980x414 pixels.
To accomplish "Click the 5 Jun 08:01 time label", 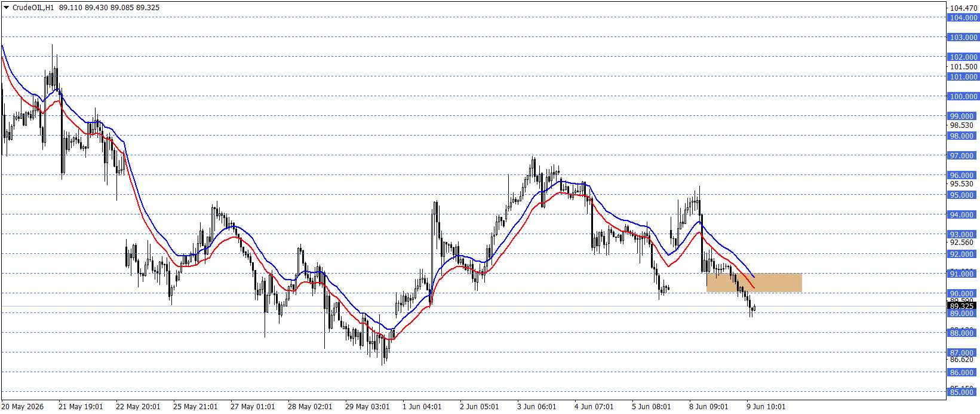I will (652, 407).
